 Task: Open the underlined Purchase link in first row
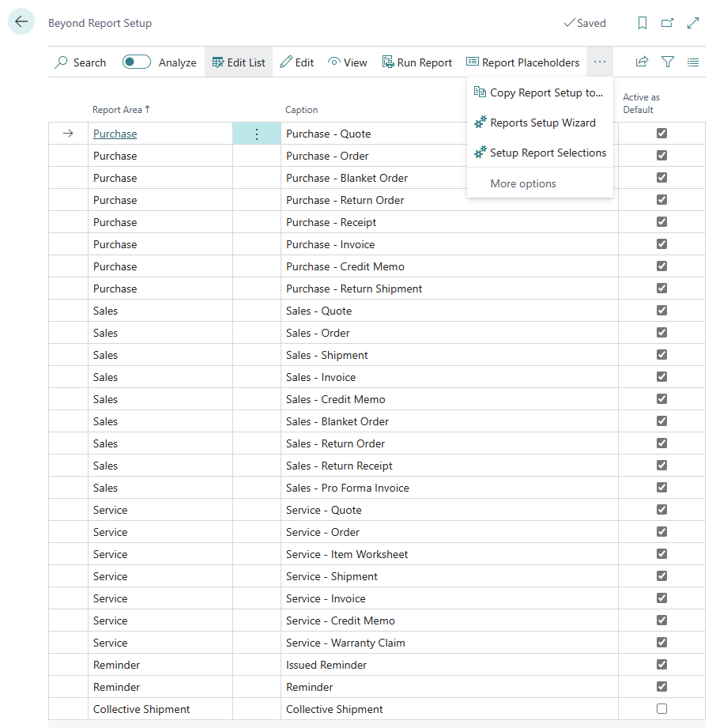[115, 134]
